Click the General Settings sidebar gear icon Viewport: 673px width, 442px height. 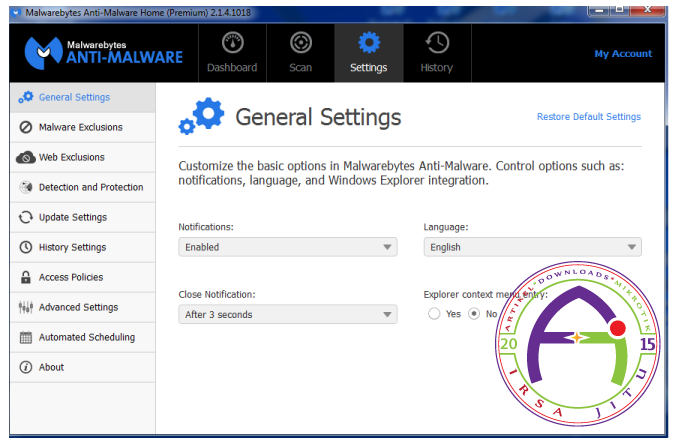[x=26, y=97]
